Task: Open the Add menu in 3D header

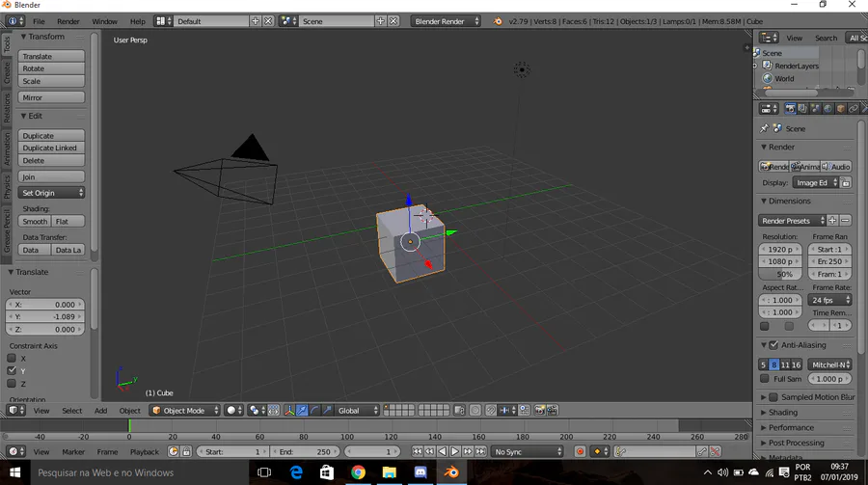Action: [100, 410]
